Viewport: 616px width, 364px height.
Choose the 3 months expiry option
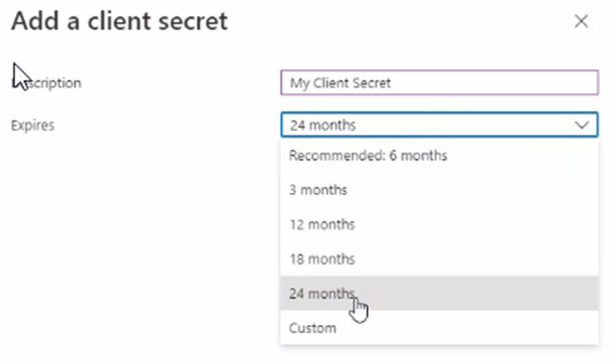coord(439,190)
